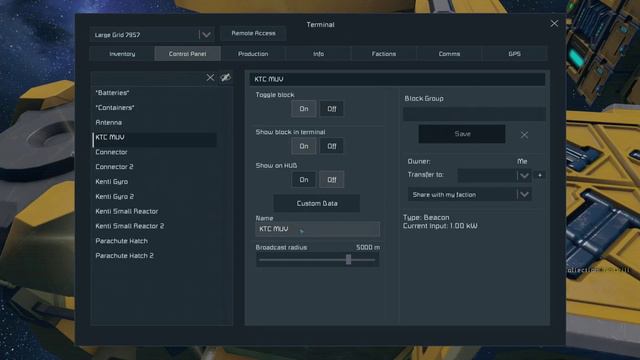Turn Toggle block On
The image size is (640, 360).
[304, 109]
